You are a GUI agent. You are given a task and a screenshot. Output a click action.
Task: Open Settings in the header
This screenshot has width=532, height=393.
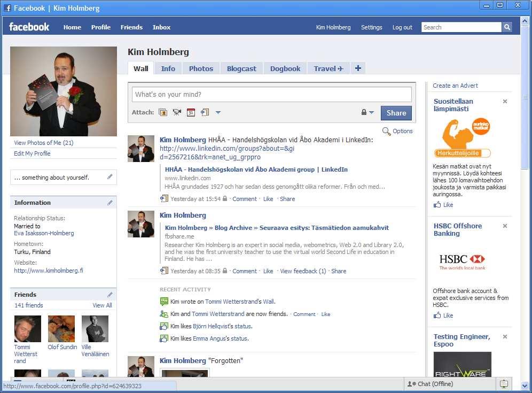pyautogui.click(x=372, y=27)
